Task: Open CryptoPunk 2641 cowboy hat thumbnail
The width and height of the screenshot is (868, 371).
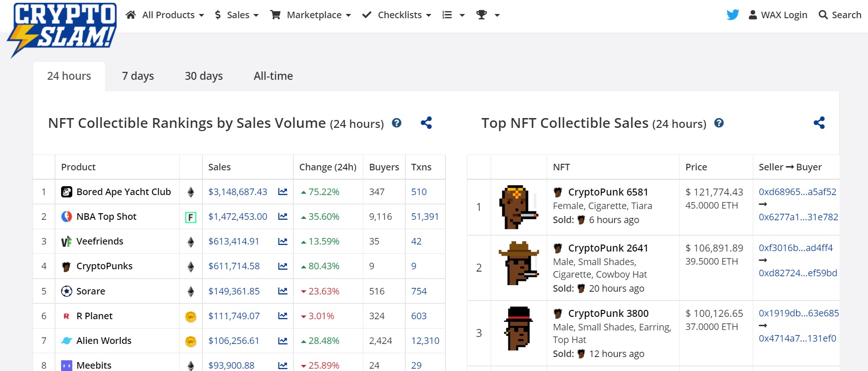Action: pos(519,263)
